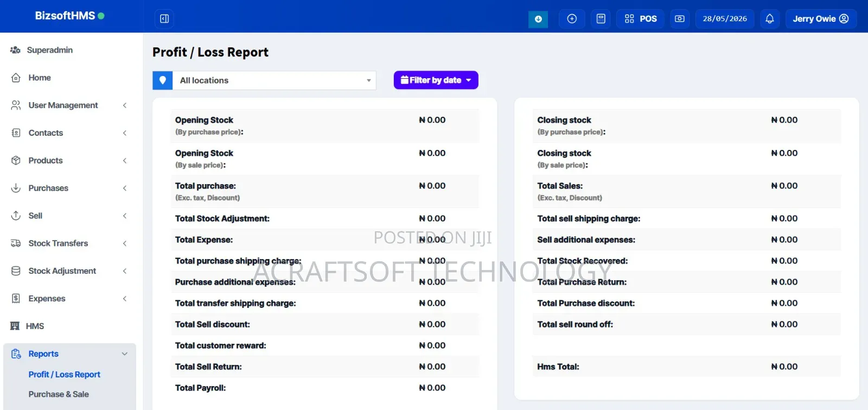Open the circled plus quick-add icon
868x410 pixels.
(572, 18)
